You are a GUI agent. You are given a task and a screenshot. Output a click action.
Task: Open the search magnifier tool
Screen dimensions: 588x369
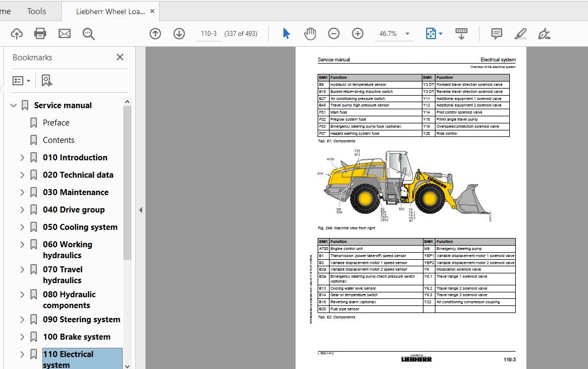88,34
